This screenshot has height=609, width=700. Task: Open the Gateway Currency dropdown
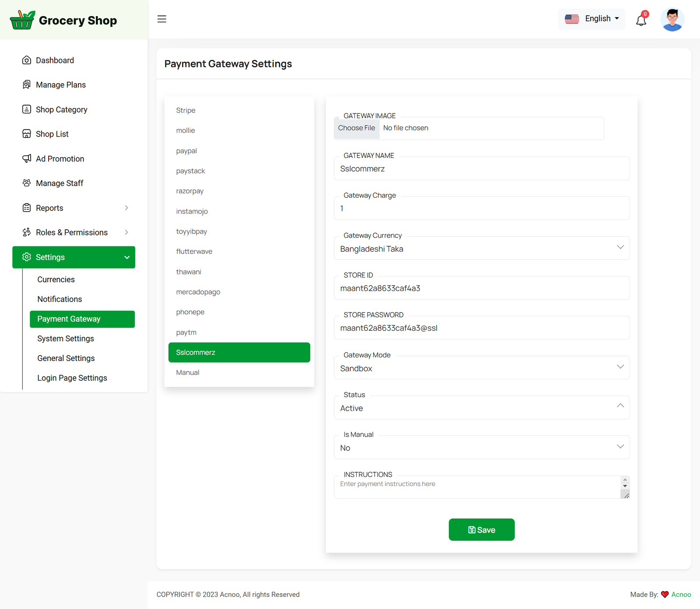point(481,248)
